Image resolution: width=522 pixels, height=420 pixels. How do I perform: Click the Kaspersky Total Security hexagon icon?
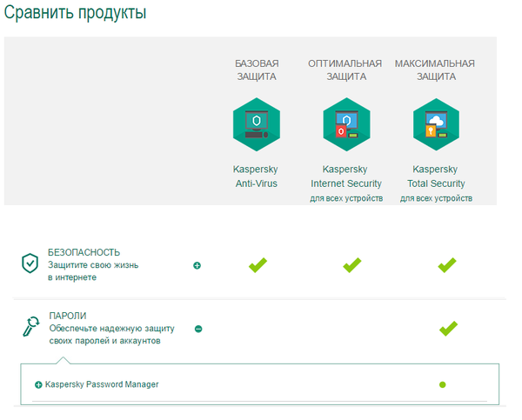point(436,124)
